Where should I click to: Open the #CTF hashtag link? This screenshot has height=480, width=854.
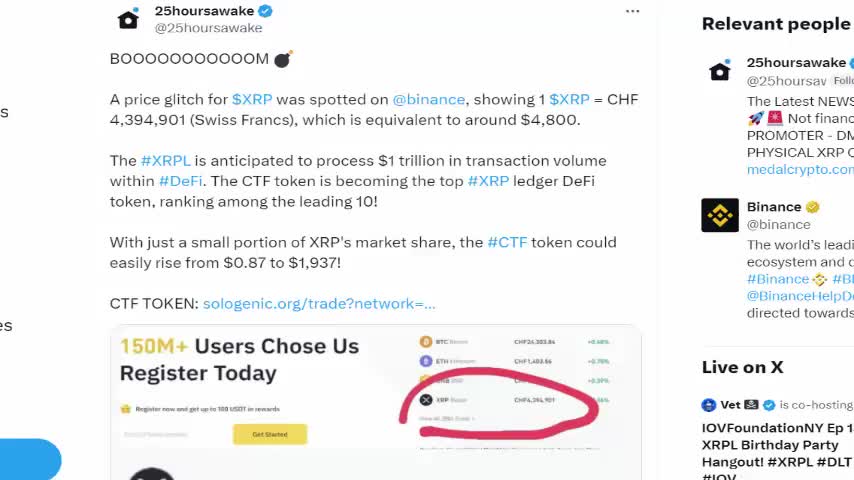[506, 242]
